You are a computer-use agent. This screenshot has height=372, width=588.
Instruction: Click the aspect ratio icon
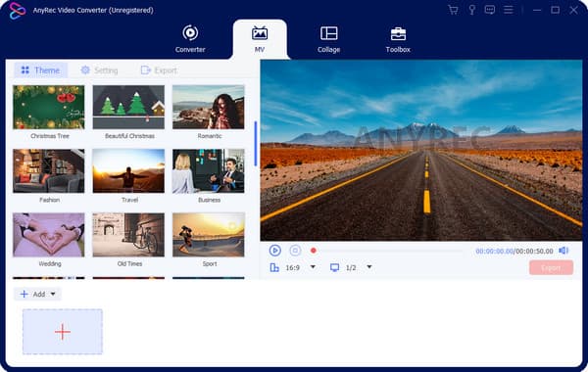pyautogui.click(x=274, y=267)
